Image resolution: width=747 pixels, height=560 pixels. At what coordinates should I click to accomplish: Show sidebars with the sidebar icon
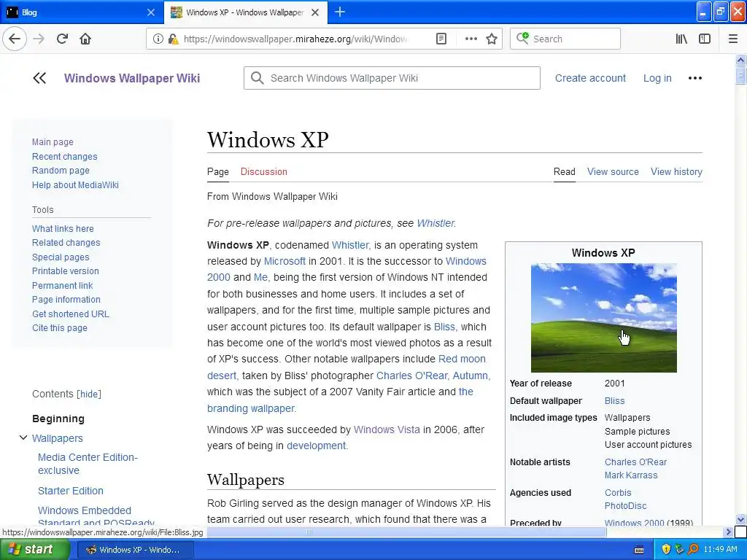705,39
